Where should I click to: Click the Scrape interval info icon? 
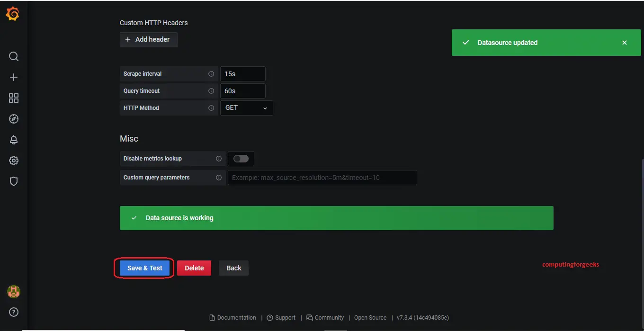(211, 73)
